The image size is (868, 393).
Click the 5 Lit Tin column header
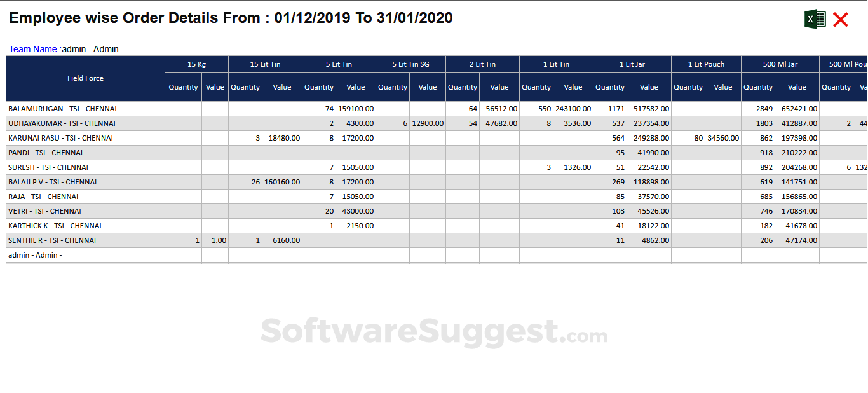pyautogui.click(x=338, y=64)
